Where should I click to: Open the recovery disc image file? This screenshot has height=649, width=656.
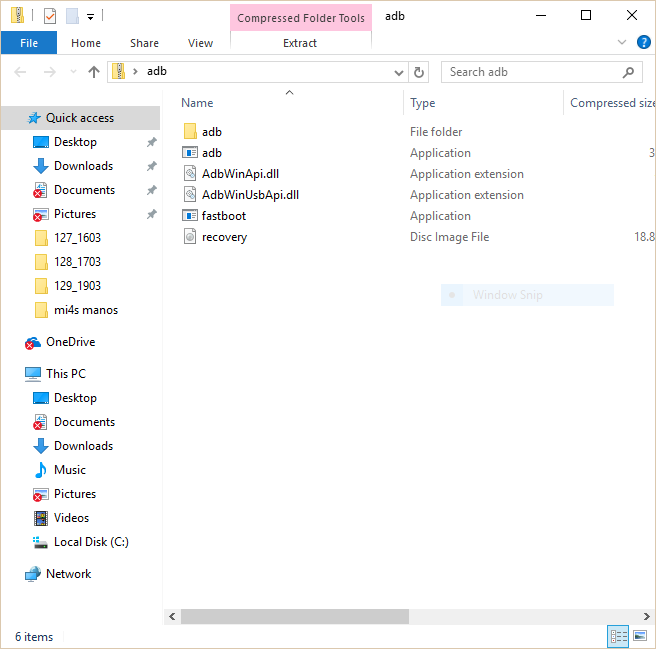224,237
